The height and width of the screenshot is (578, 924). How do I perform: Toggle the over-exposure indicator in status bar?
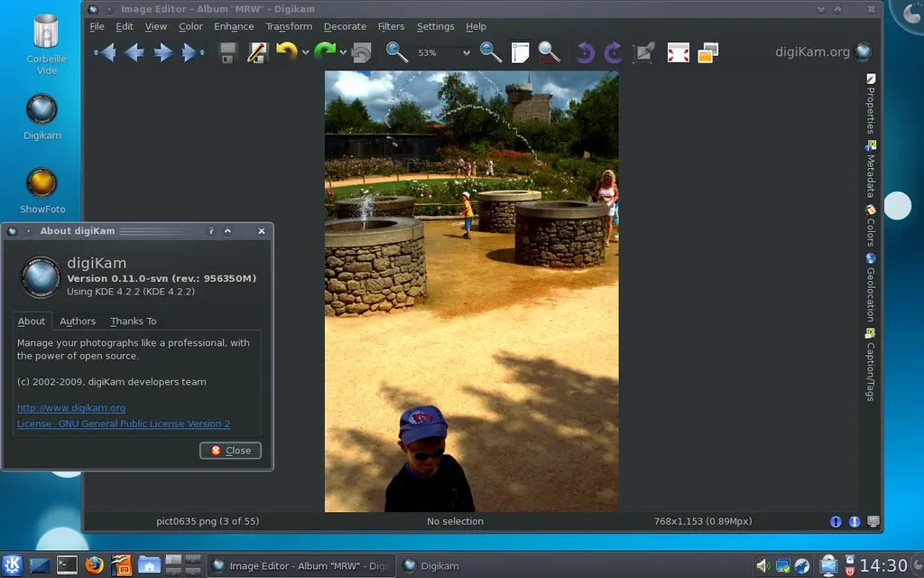point(854,521)
